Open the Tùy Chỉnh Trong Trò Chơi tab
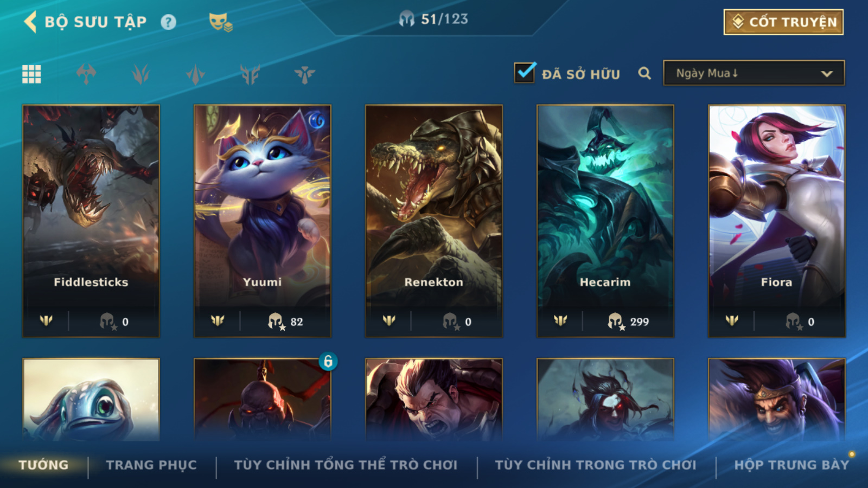The image size is (868, 488). [x=595, y=465]
